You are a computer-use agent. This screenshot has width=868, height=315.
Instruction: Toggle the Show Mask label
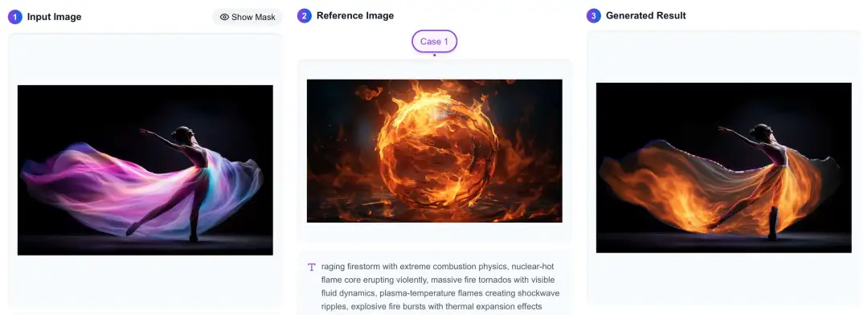253,17
